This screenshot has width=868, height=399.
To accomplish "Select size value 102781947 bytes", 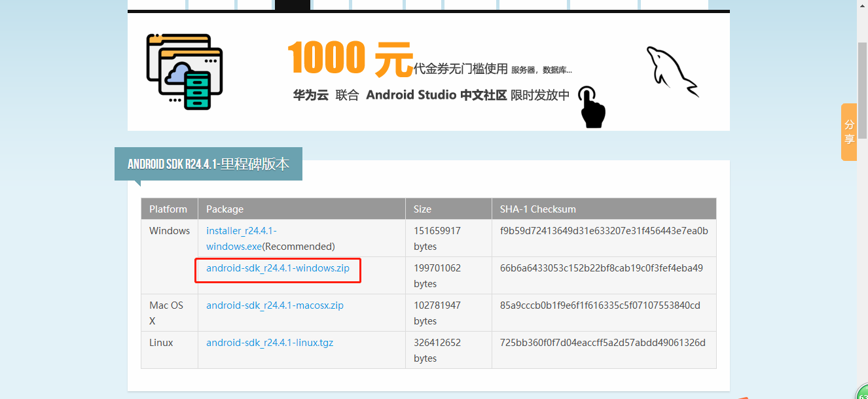I will click(437, 313).
